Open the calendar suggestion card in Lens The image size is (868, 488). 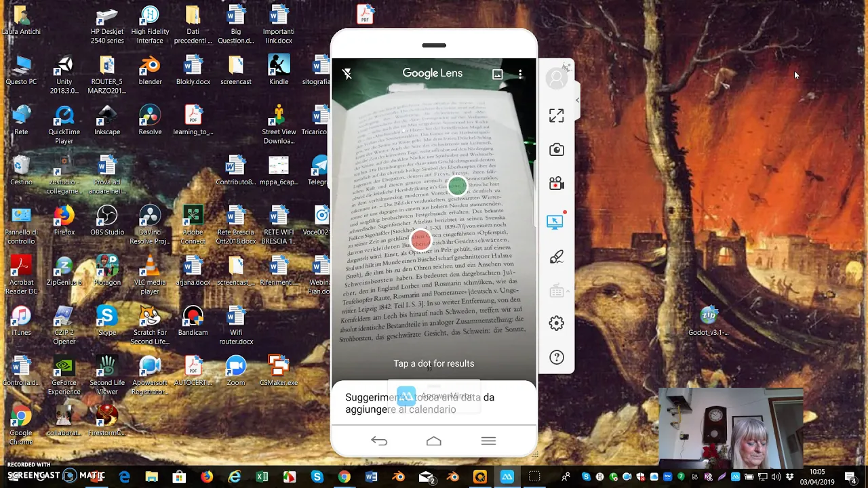click(x=434, y=403)
